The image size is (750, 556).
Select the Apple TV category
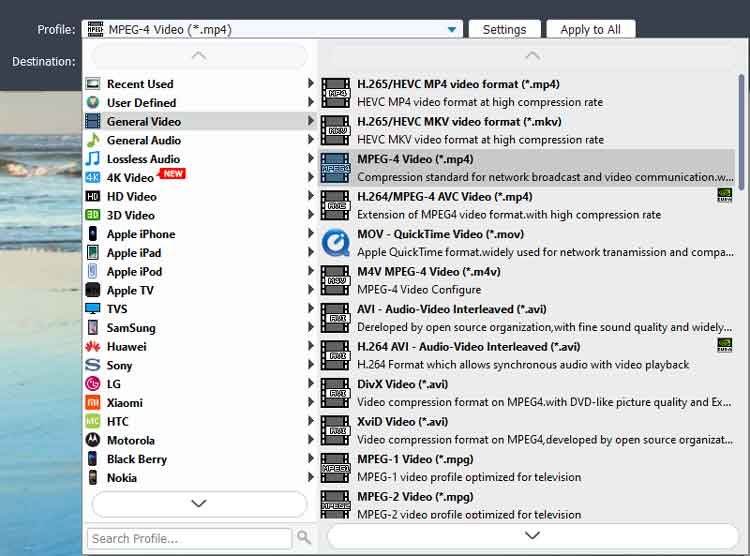[200, 290]
